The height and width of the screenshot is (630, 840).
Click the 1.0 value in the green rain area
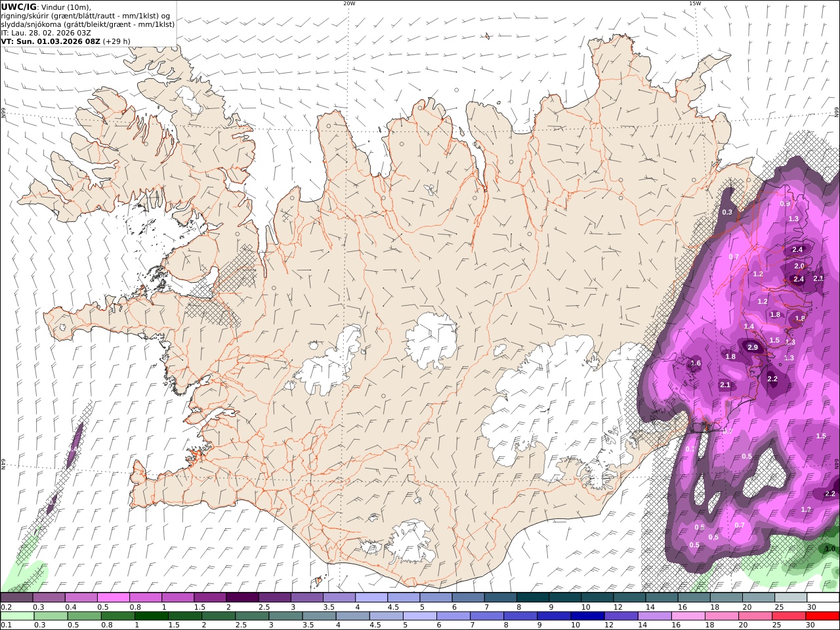[829, 549]
